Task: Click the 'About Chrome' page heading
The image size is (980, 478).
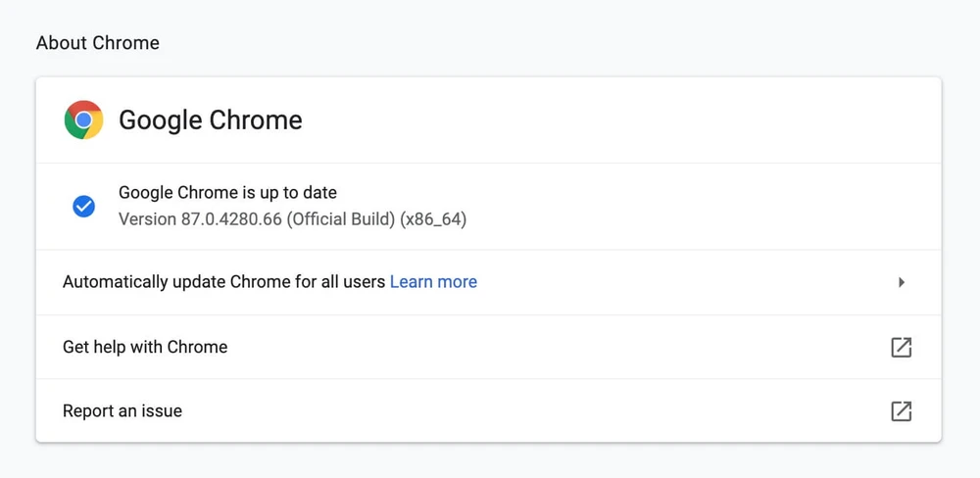Action: (x=98, y=43)
